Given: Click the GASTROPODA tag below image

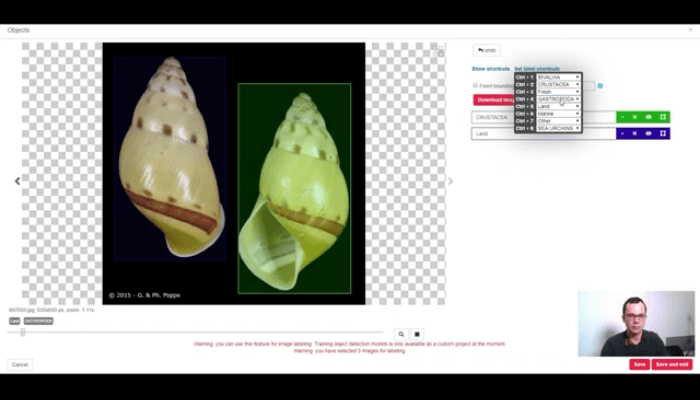Looking at the screenshot, I should pyautogui.click(x=38, y=321).
